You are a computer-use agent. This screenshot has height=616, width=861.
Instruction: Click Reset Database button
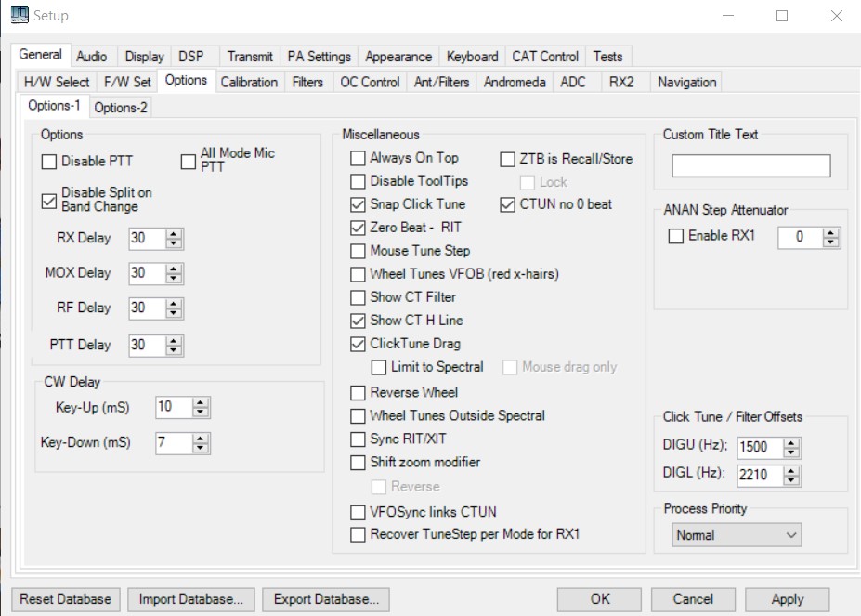click(x=65, y=599)
